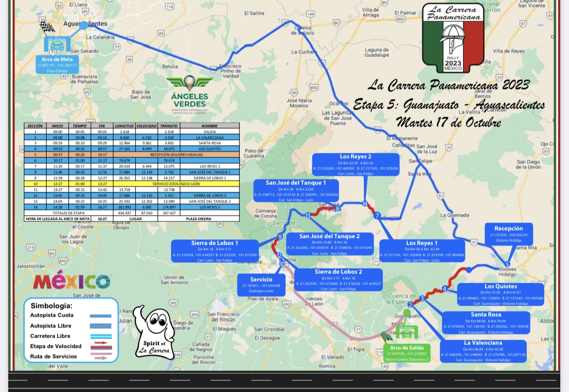Screen dimensions: 569x392
Task: Open the Los Reyes 2 info box
Action: click(x=356, y=164)
